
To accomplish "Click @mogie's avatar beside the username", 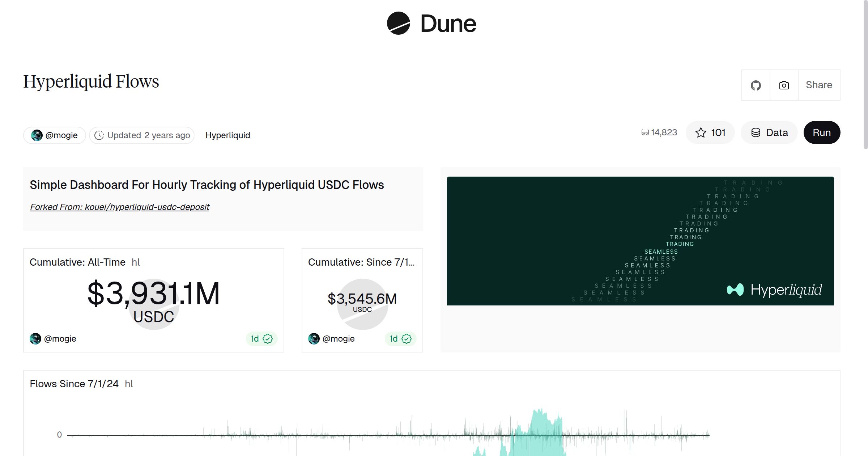I will tap(37, 135).
